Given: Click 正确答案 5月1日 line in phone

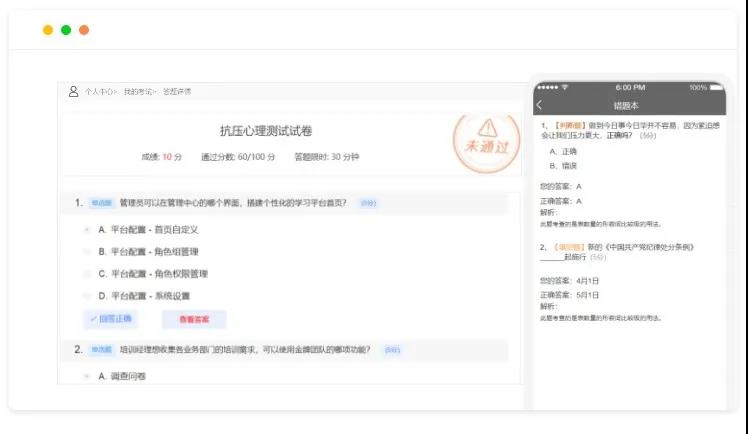Looking at the screenshot, I should pyautogui.click(x=569, y=295).
